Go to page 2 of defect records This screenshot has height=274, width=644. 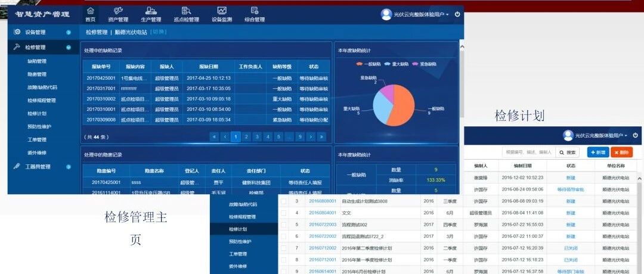point(246,137)
